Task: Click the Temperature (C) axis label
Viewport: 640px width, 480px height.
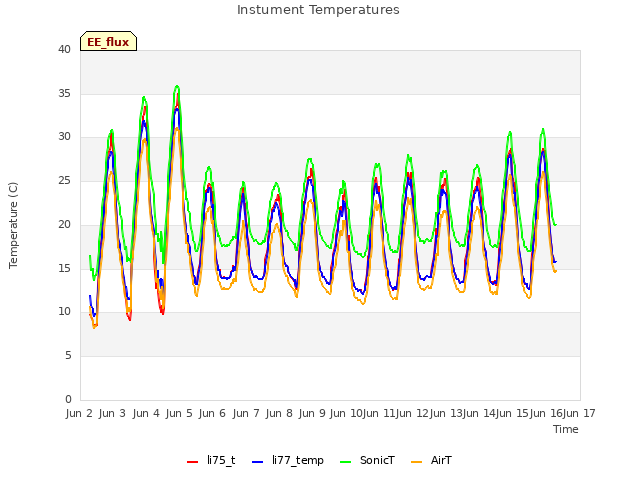Action: pyautogui.click(x=13, y=225)
